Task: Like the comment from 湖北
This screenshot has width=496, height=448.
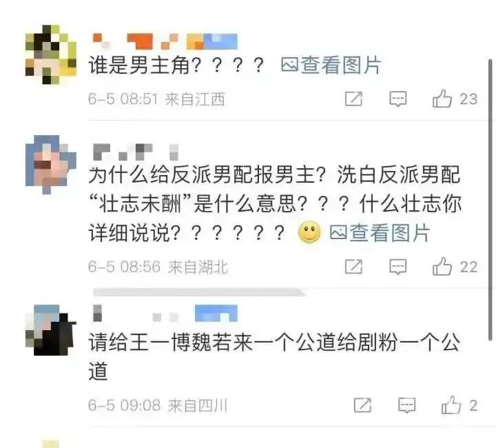Action: click(442, 267)
